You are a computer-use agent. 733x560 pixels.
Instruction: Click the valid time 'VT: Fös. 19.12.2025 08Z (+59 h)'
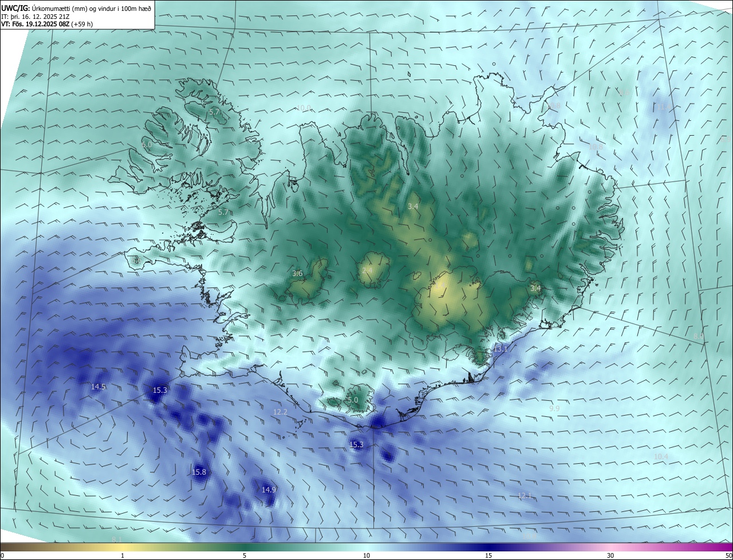pyautogui.click(x=47, y=24)
